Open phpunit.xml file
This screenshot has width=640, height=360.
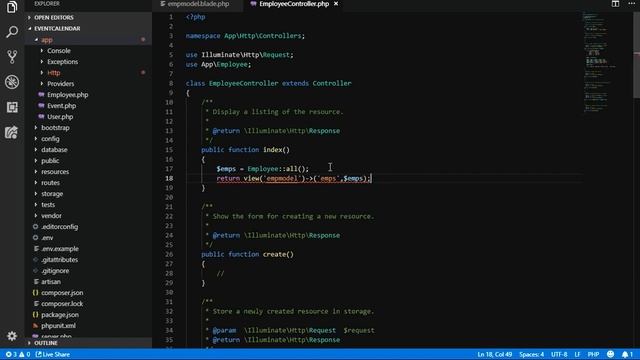point(89,326)
